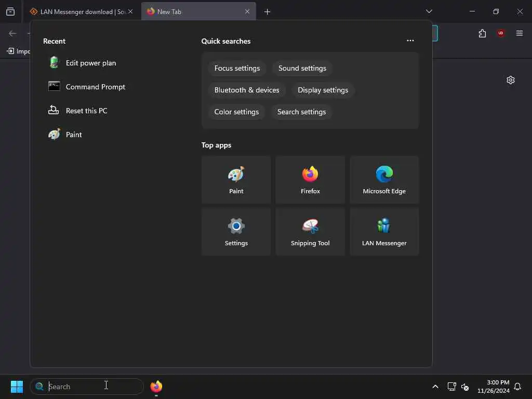Open the list all tabs dropdown

429,11
